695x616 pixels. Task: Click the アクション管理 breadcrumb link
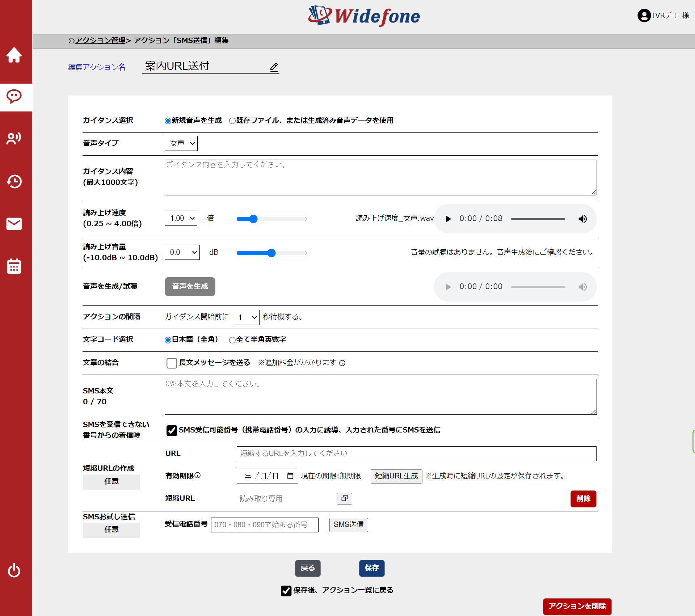coord(100,41)
